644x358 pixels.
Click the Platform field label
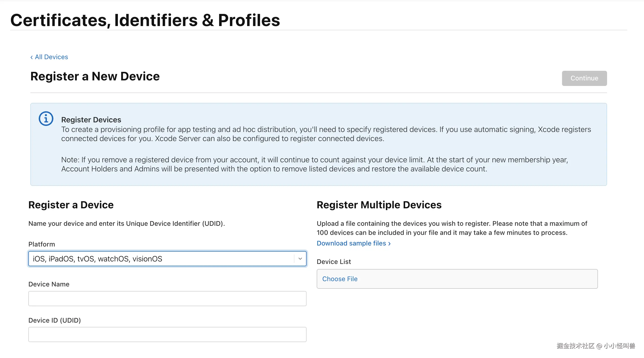click(41, 244)
